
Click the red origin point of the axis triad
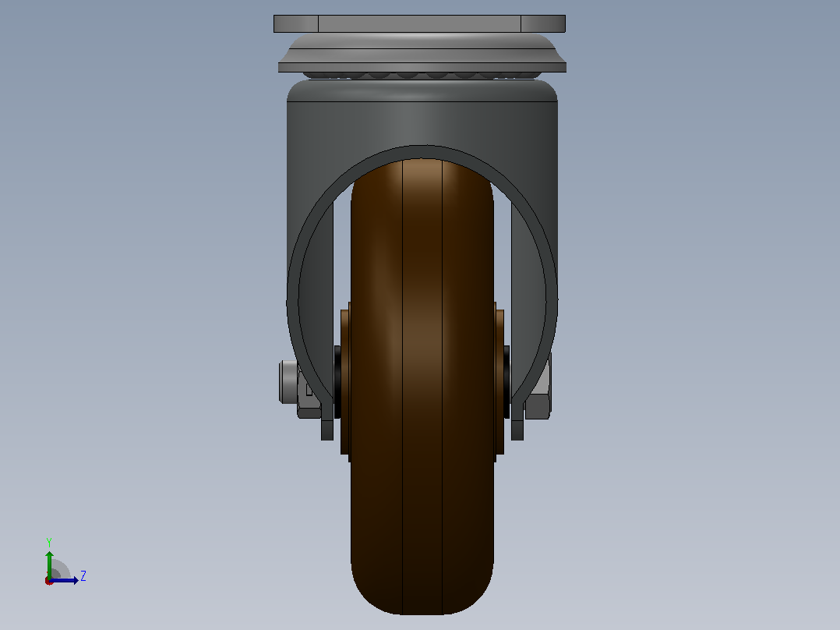[x=49, y=581]
